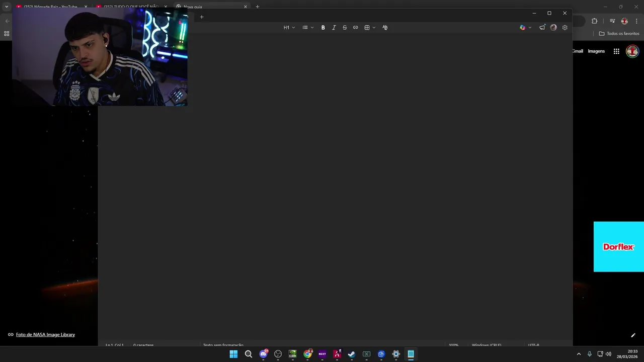This screenshot has height=362, width=644.
Task: Open the Notepad account avatar
Action: 553,28
